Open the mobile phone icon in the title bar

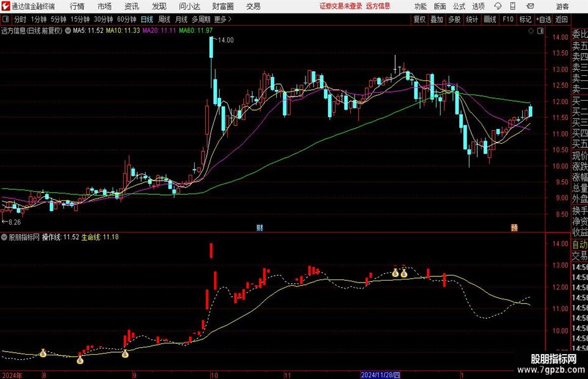pyautogui.click(x=513, y=6)
